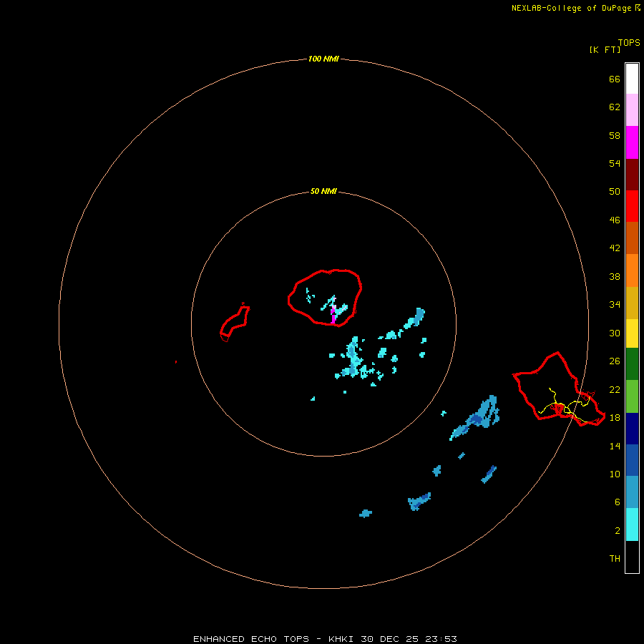Click the orange 42 kft legend swatch
Screen dimensions: 644x644
click(x=632, y=270)
